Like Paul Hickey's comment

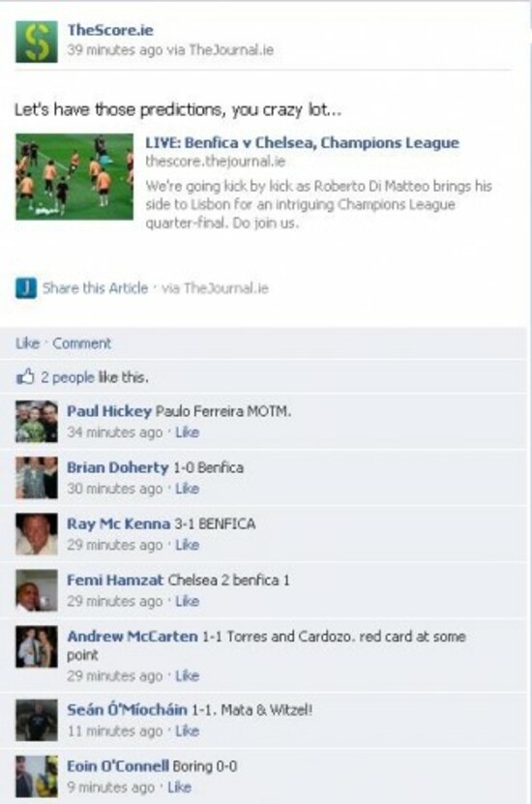[187, 432]
